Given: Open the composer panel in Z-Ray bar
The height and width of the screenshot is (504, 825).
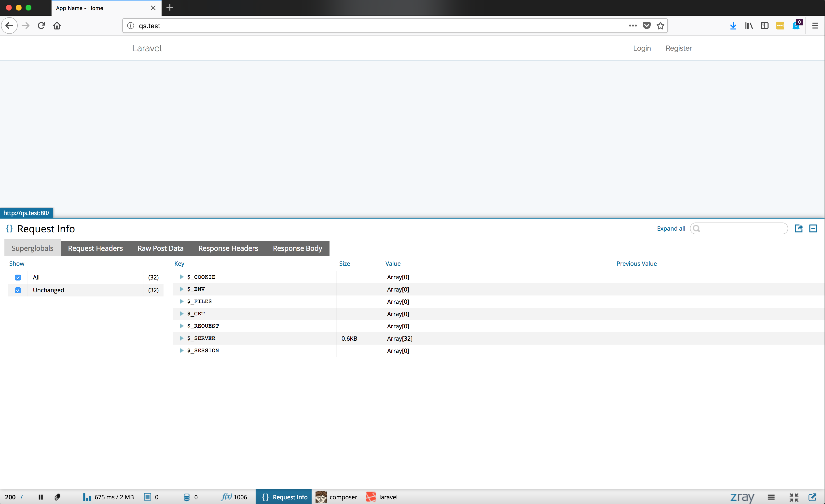Looking at the screenshot, I should point(336,497).
